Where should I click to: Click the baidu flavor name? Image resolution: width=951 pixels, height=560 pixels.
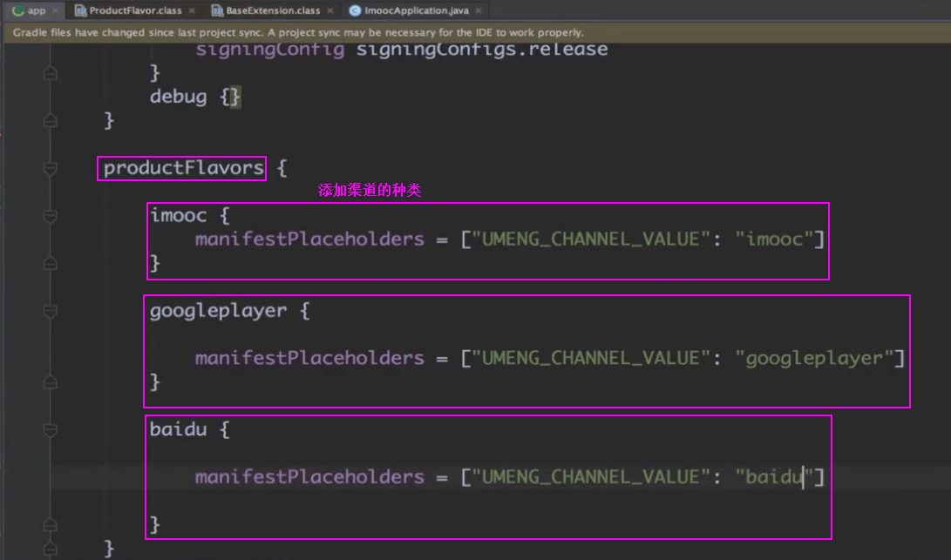[179, 429]
